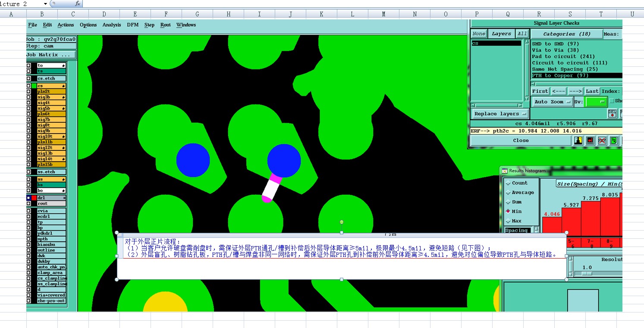Click the Results histogram window icon
This screenshot has height=328, width=644.
(x=505, y=171)
